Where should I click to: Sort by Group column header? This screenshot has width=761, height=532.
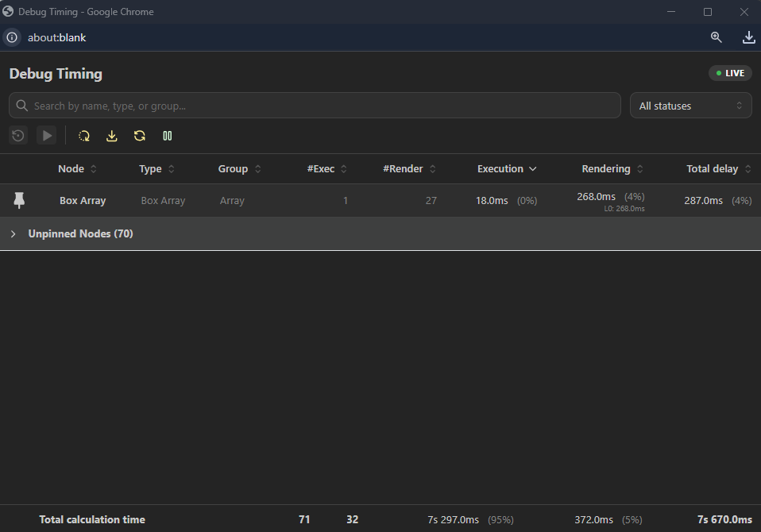click(239, 169)
